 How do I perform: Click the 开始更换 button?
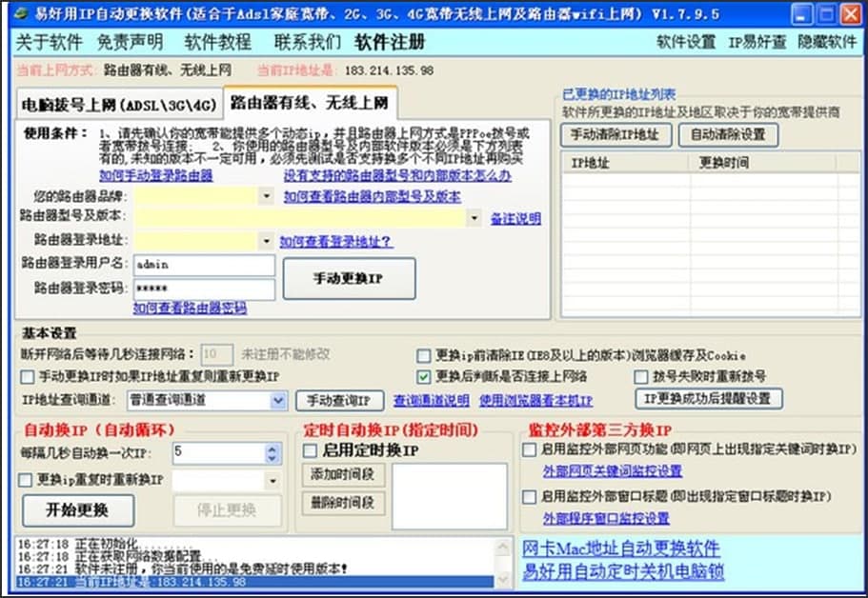pos(78,510)
